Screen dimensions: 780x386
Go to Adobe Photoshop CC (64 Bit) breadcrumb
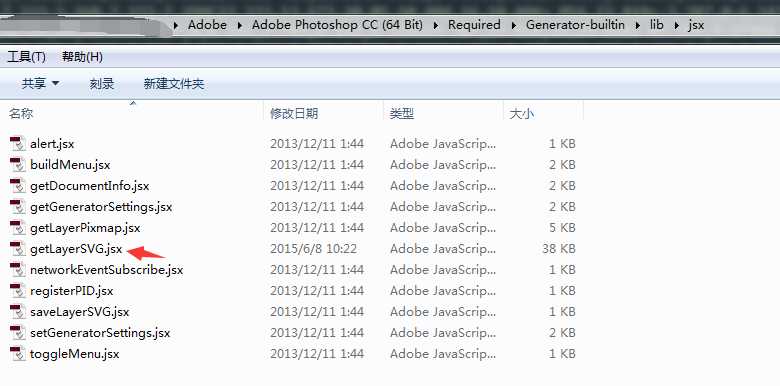pyautogui.click(x=337, y=24)
